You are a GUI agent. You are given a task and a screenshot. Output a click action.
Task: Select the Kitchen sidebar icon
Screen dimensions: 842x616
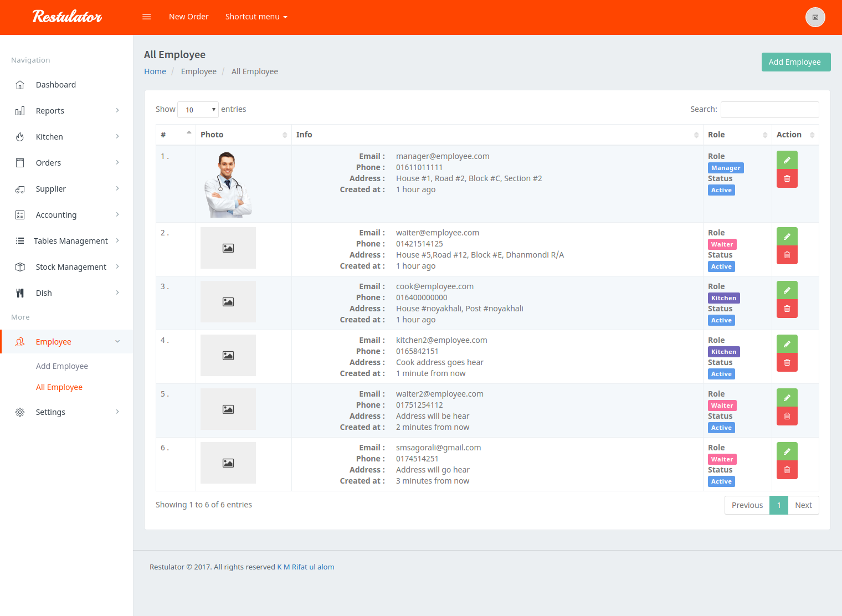click(20, 136)
